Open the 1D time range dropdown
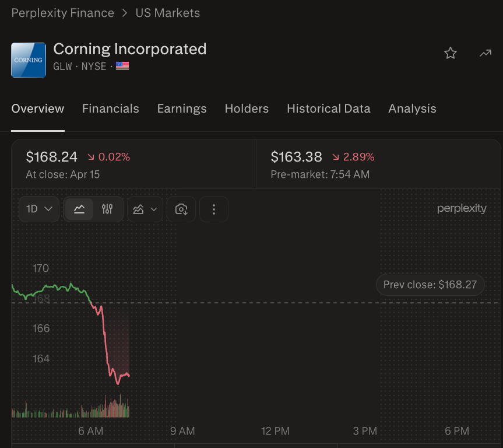Screen dimensions: 503x448 [39, 209]
